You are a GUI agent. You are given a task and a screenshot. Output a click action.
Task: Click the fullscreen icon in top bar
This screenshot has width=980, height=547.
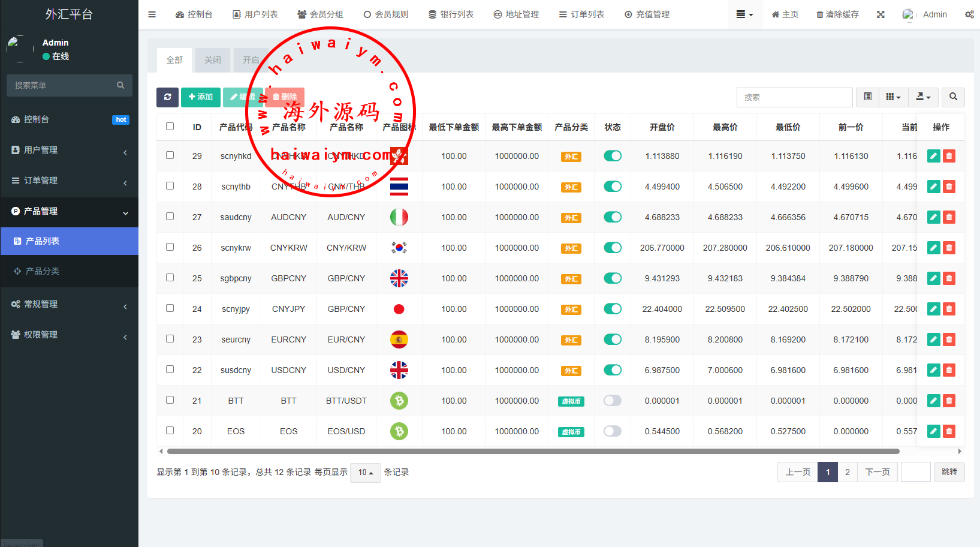881,14
